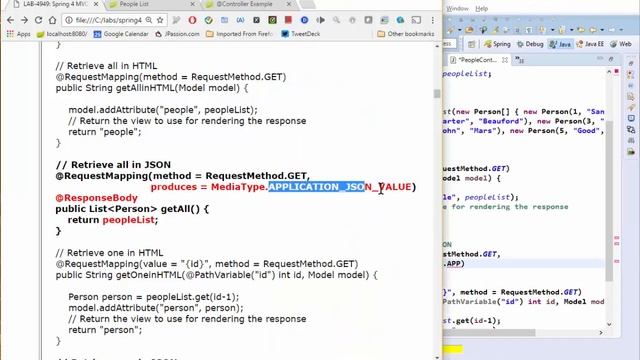Click the "// Retrieve all in HTML" comment

(x=106, y=66)
